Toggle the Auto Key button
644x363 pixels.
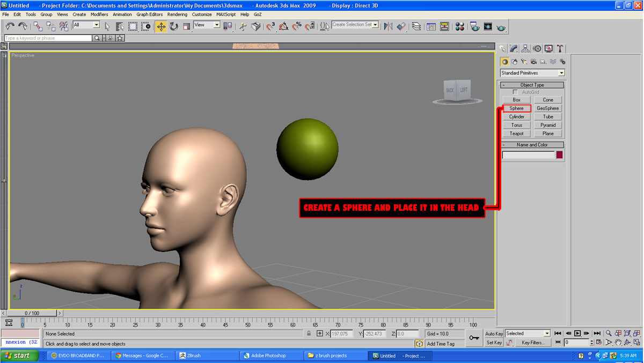click(x=494, y=334)
